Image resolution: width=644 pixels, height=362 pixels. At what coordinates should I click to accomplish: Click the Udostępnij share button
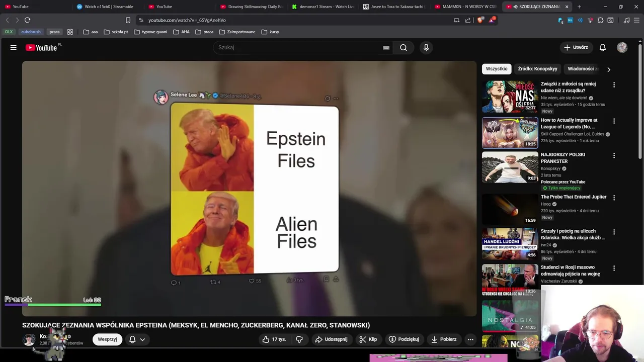click(331, 339)
